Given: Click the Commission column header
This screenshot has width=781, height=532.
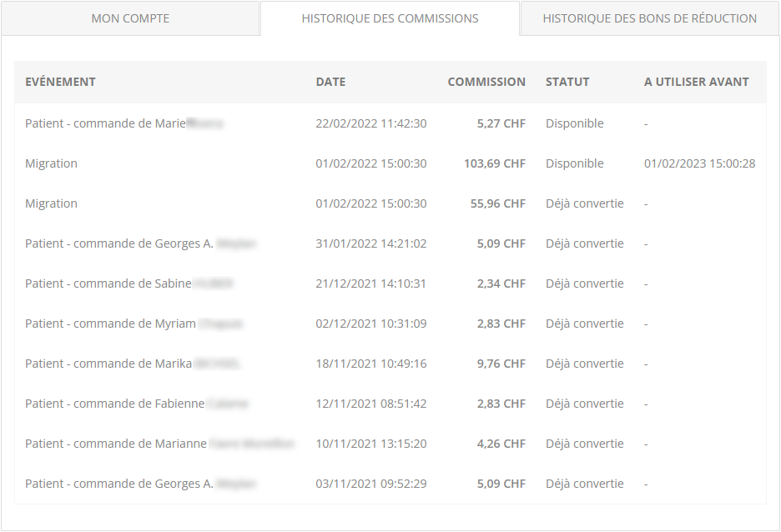Looking at the screenshot, I should click(486, 82).
